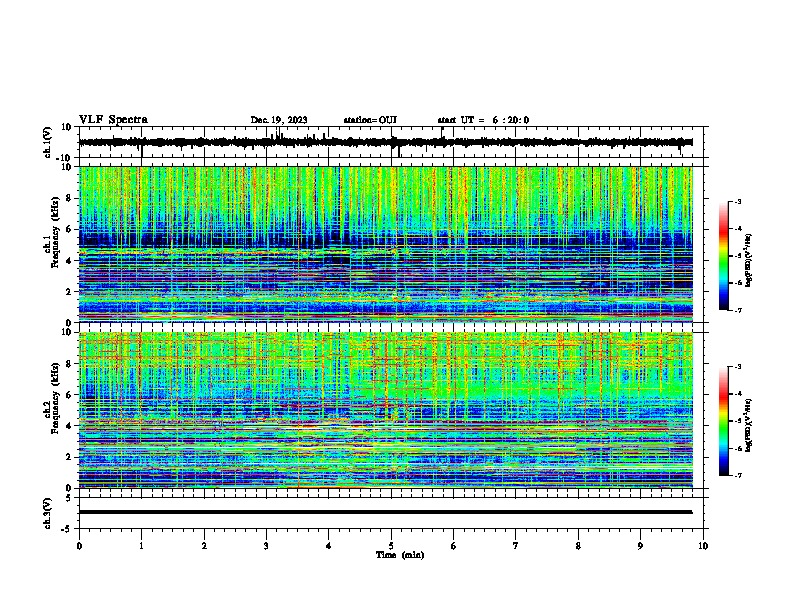Click the "ch.1(V)" axis label
The height and width of the screenshot is (612, 792).
(x=48, y=142)
